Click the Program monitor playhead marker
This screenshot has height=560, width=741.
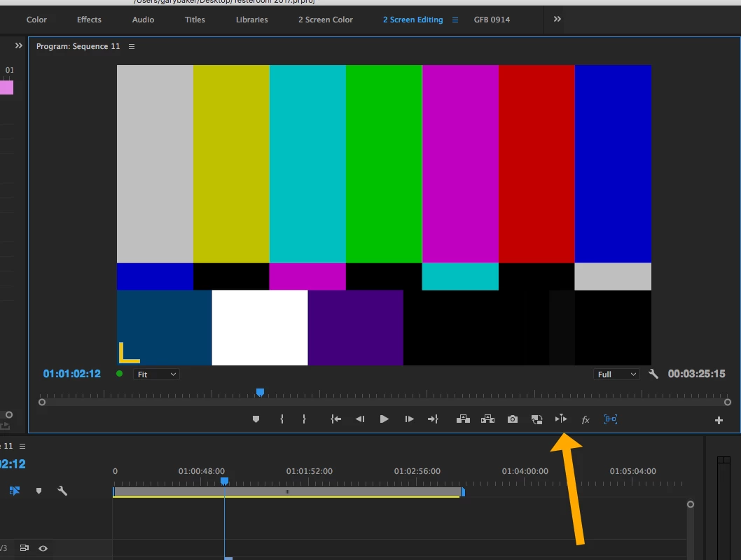[260, 393]
